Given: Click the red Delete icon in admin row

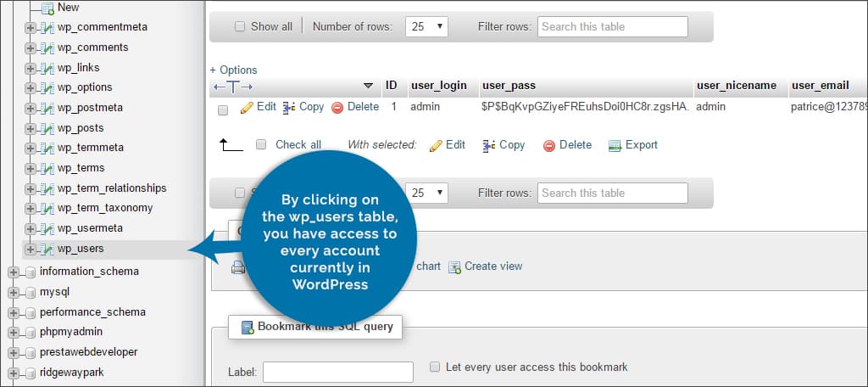Looking at the screenshot, I should coord(337,108).
